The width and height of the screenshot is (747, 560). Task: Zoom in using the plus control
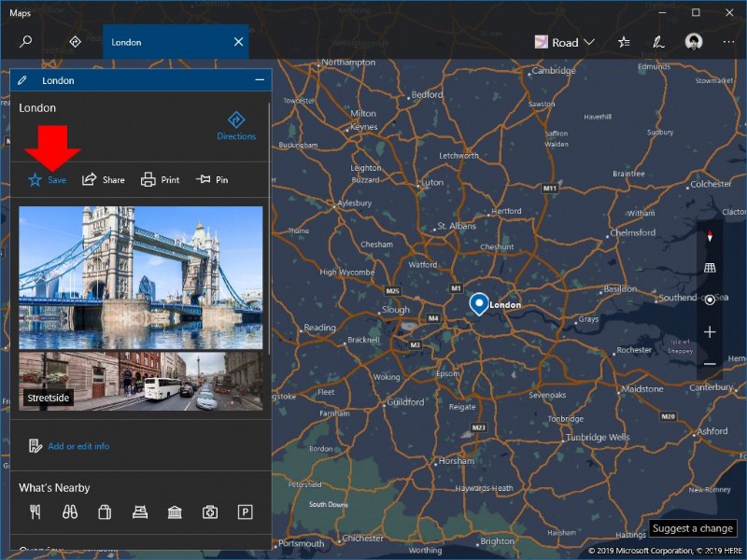(709, 331)
